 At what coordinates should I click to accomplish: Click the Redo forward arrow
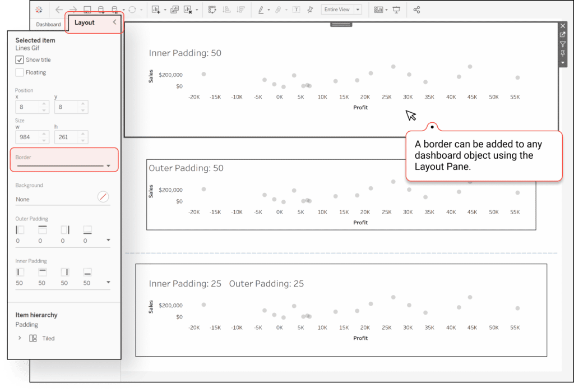73,10
